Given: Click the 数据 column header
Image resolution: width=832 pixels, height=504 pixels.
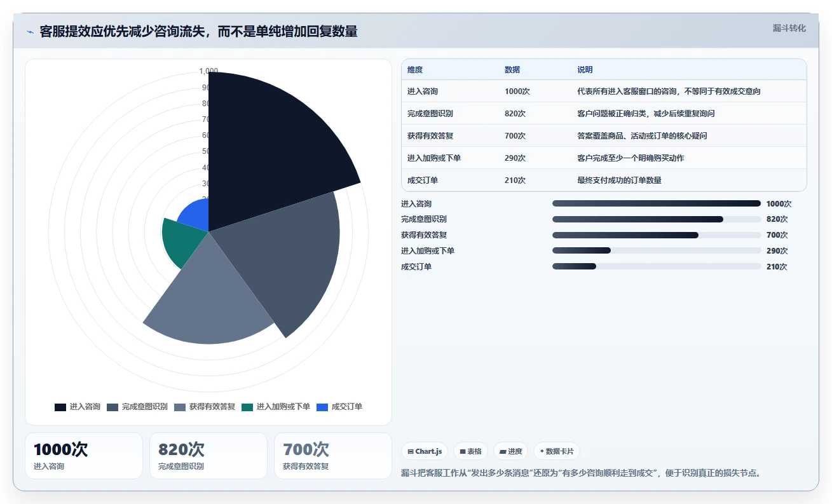Looking at the screenshot, I should 512,70.
